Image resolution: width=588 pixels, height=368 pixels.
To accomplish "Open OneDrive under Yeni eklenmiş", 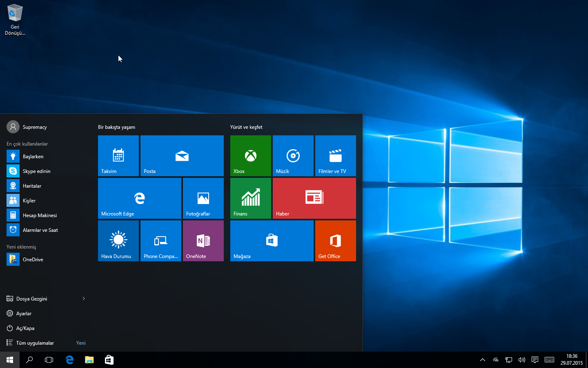I will click(x=46, y=260).
